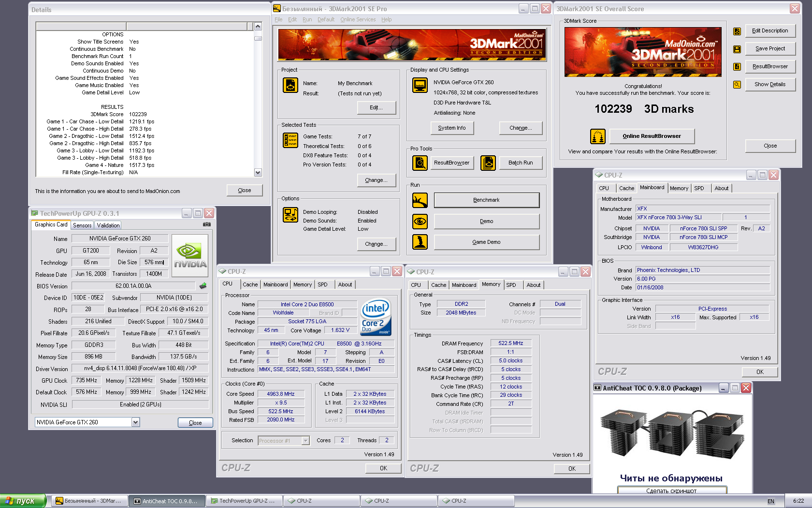This screenshot has height=508, width=812.
Task: Click the Core Speed value field in CPU-Z
Action: click(281, 394)
